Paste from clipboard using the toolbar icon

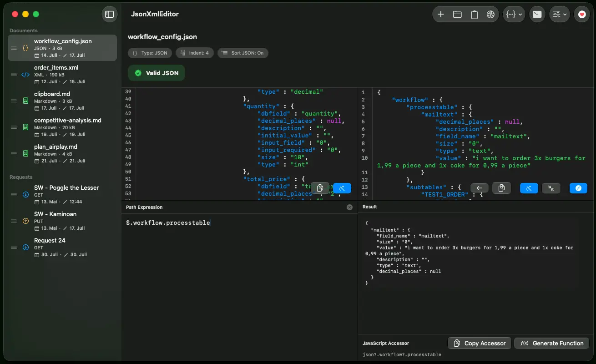click(474, 14)
